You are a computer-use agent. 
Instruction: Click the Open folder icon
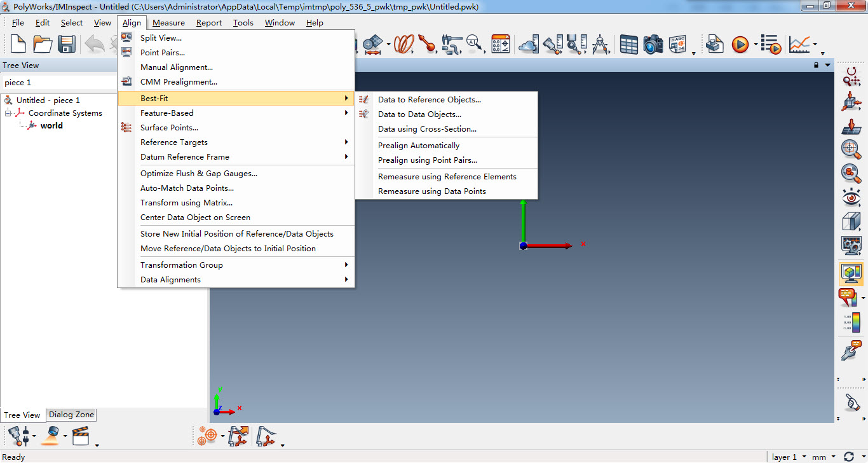click(43, 44)
